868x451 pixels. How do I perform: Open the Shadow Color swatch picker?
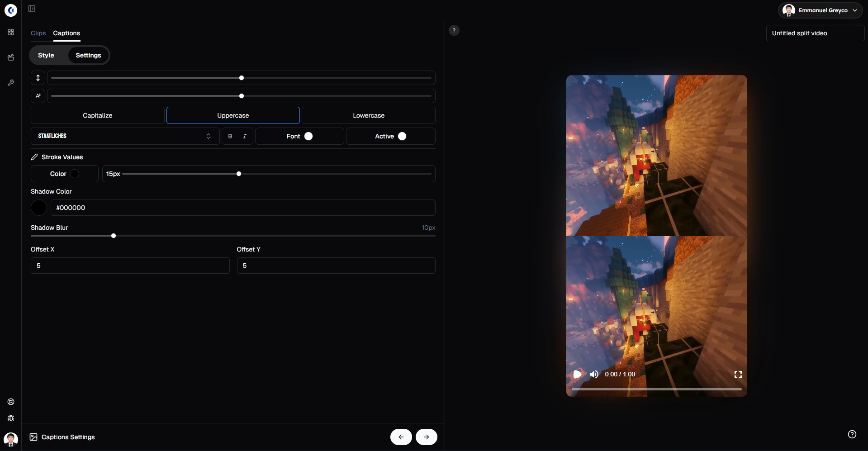pos(39,208)
